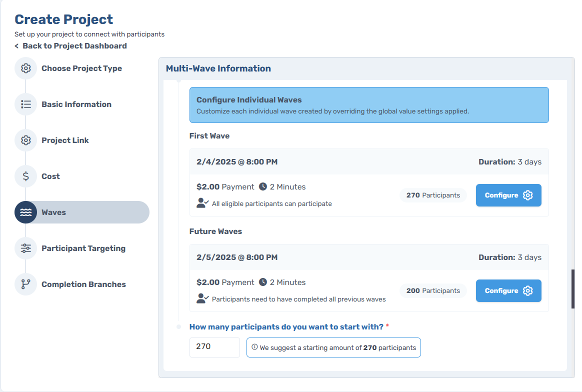Go to the Basic Information step

click(76, 104)
